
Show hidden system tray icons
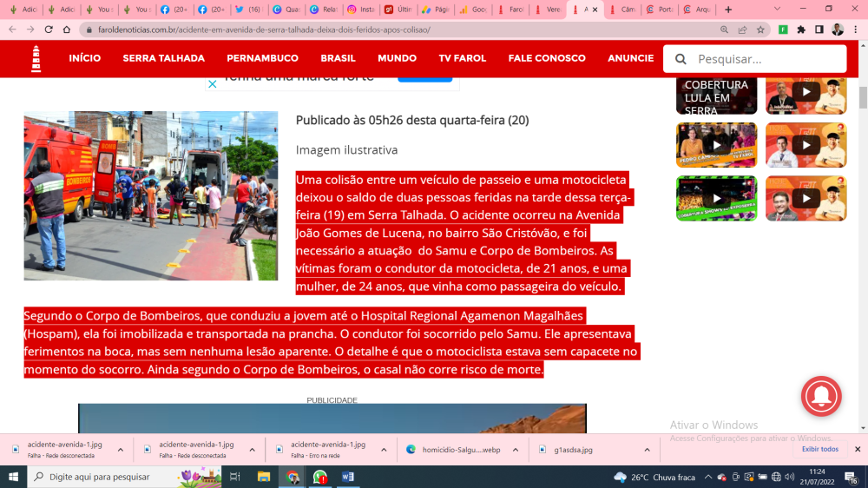pos(708,477)
